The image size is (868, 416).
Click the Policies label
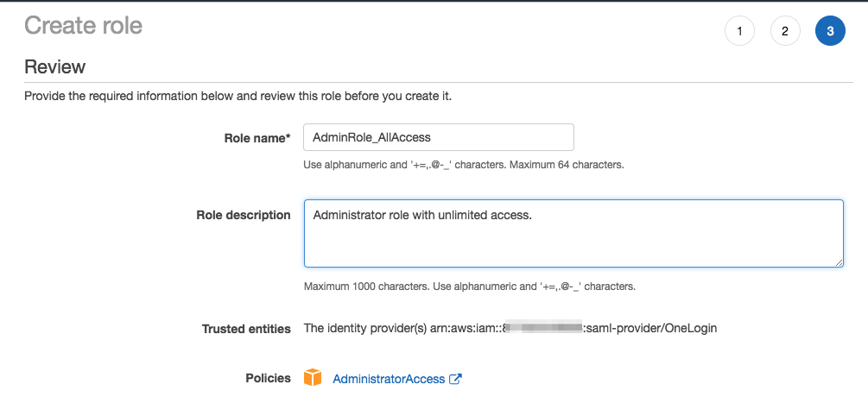268,378
